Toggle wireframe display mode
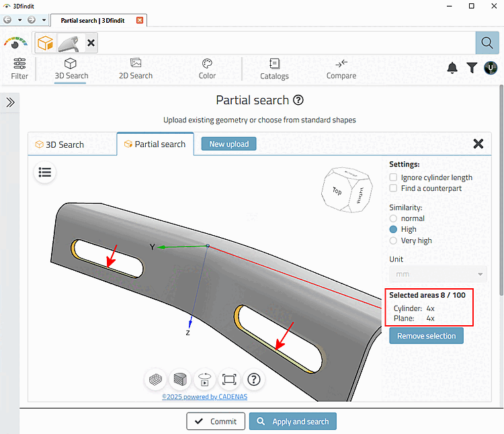504x434 pixels. [x=156, y=380]
